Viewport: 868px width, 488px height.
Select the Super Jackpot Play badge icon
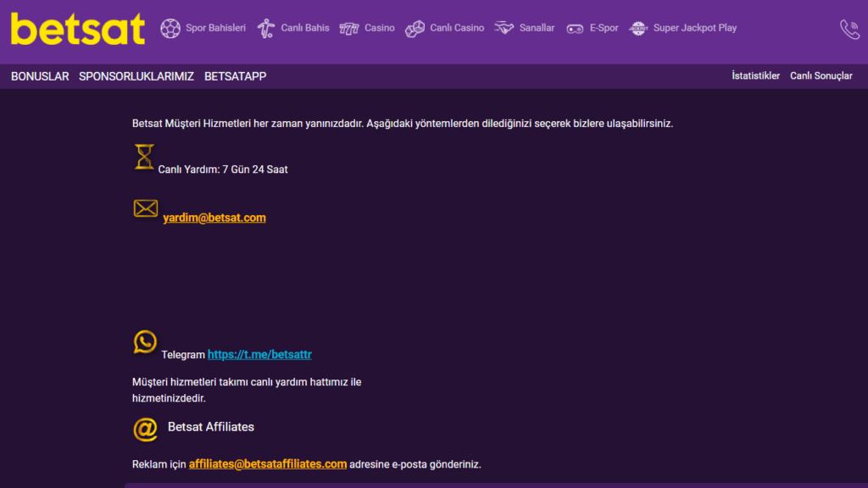coord(638,28)
